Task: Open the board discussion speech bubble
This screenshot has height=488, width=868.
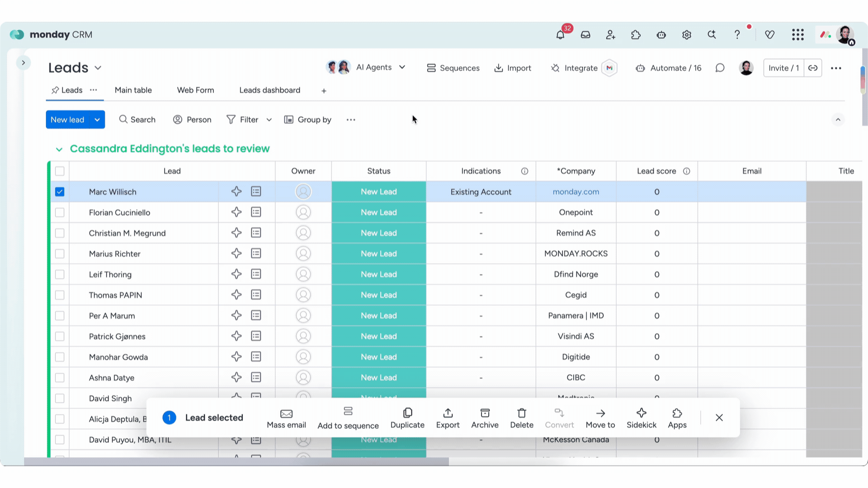Action: [x=720, y=68]
